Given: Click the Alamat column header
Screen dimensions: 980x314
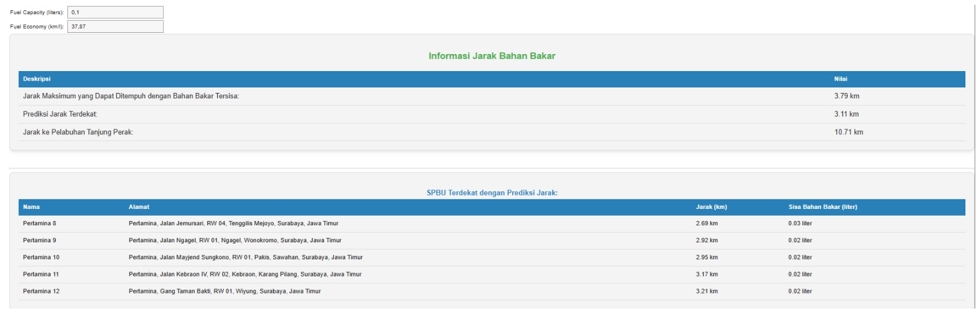Looking at the screenshot, I should (139, 207).
